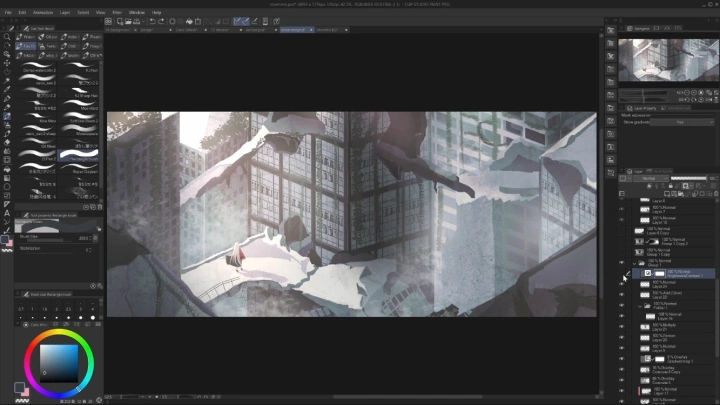
Task: Select the Zoom magnifier tool
Action: 7,38
